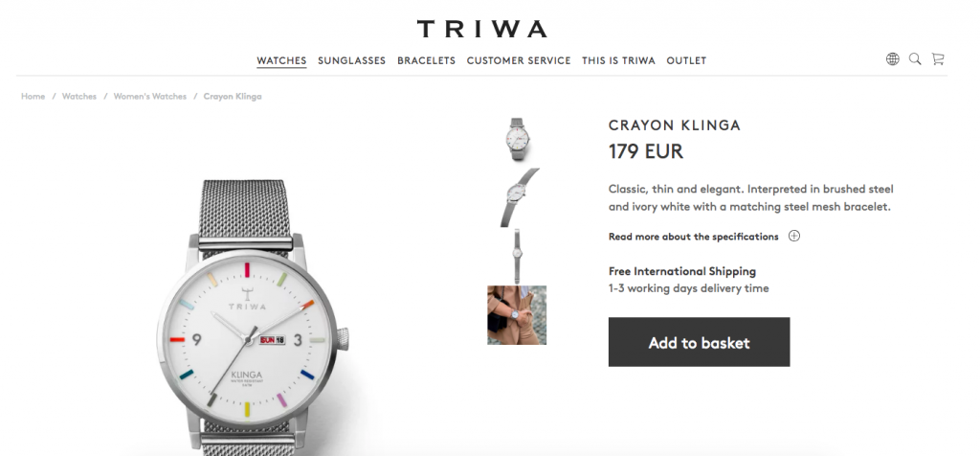Image resolution: width=980 pixels, height=456 pixels.
Task: Select the front-view watch thumbnail
Action: 518,139
